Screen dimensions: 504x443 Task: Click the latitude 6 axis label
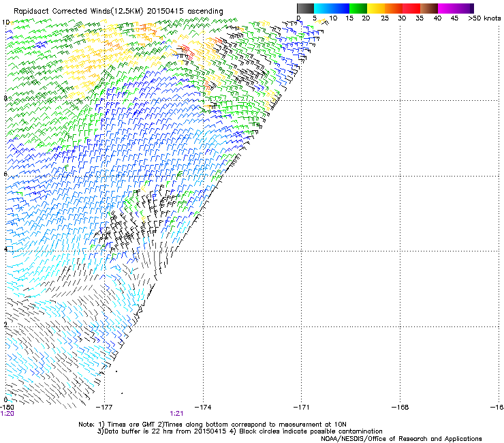(5, 174)
